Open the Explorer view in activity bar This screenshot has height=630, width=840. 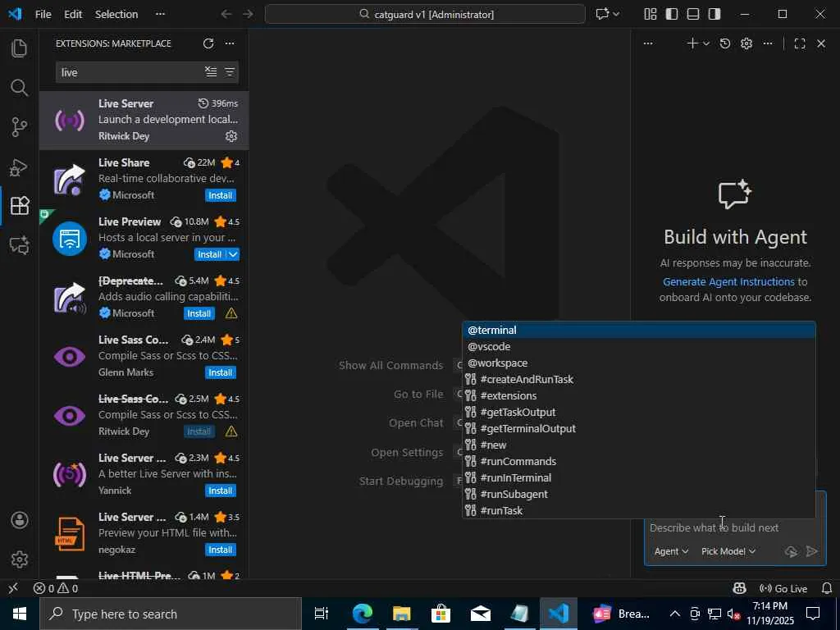tap(20, 48)
